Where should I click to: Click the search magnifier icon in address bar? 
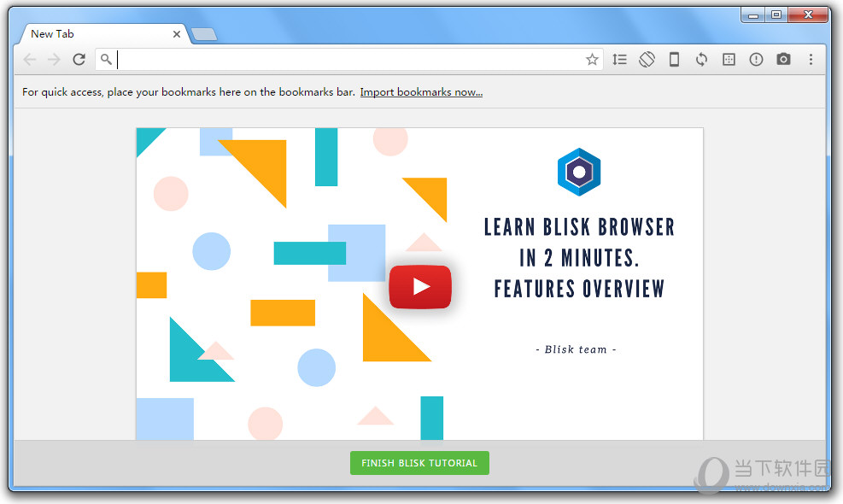pos(106,59)
